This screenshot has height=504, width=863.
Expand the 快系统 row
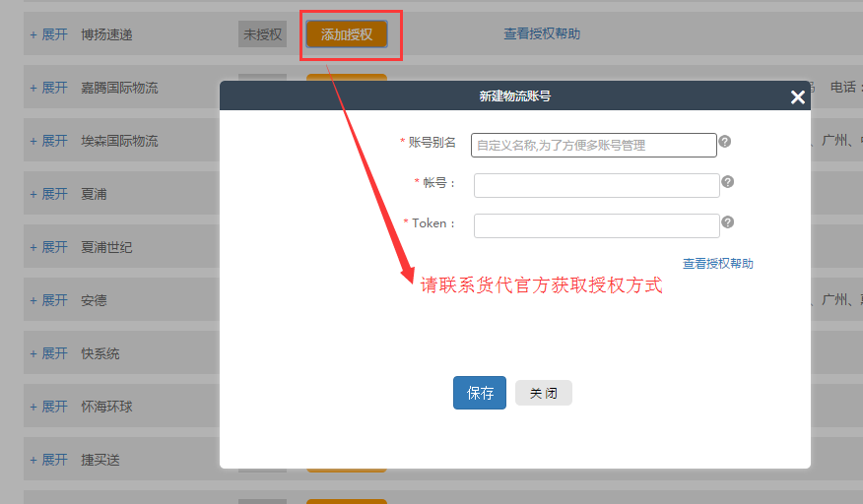(x=48, y=353)
